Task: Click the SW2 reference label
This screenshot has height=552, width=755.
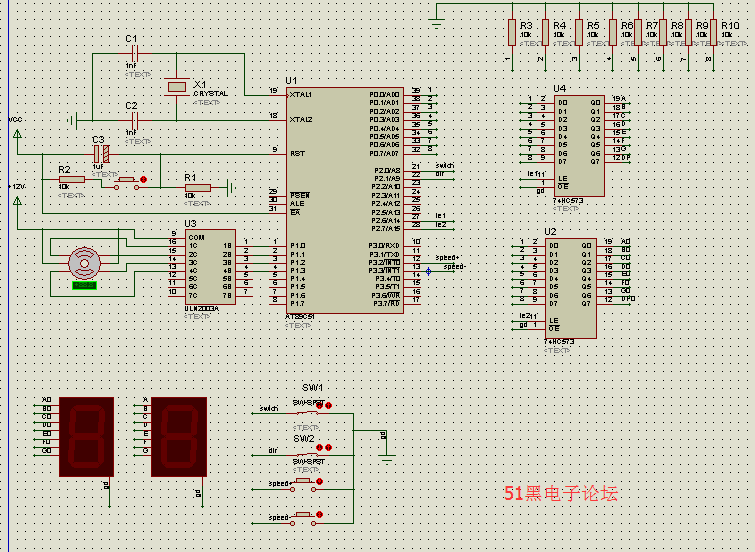Action: click(304, 439)
